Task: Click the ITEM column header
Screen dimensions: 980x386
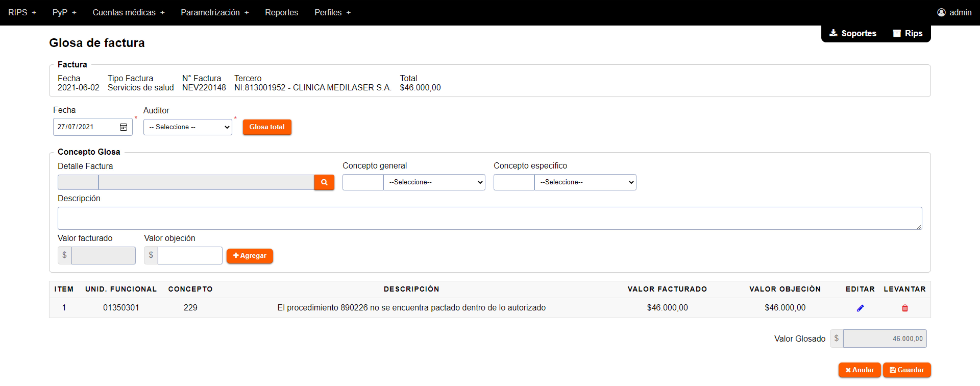Action: (x=64, y=289)
